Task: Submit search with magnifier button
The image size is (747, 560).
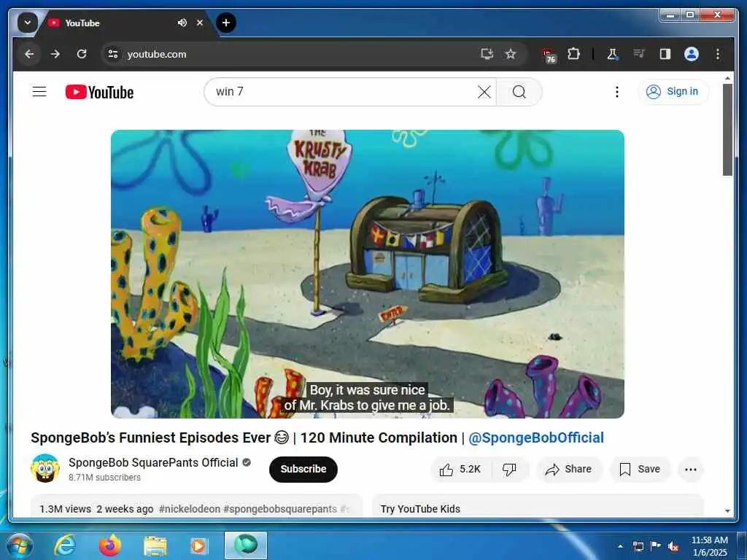Action: pyautogui.click(x=519, y=91)
